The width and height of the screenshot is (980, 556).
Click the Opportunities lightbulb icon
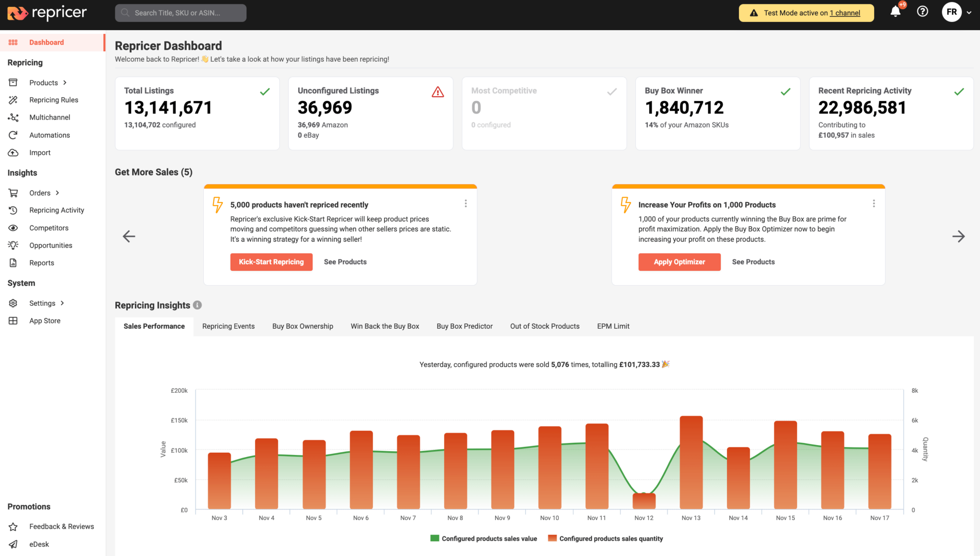pos(13,245)
